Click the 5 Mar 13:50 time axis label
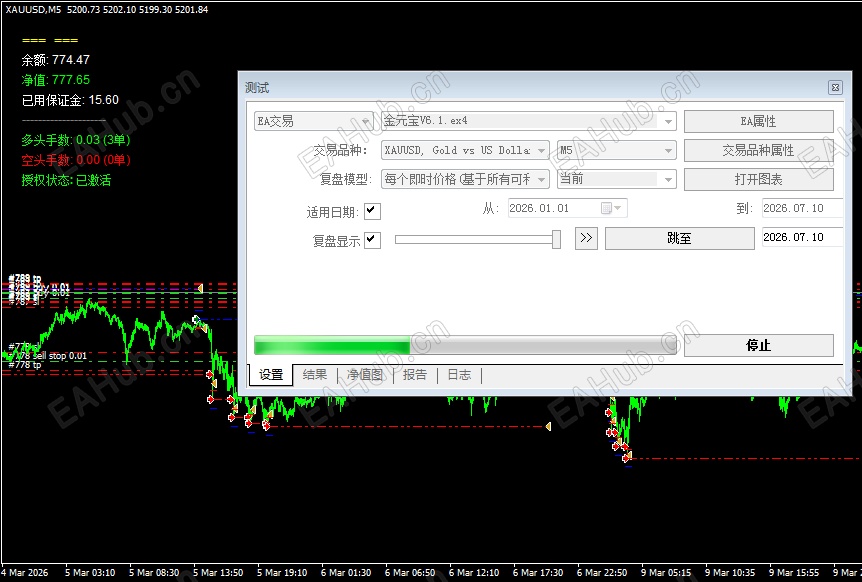The height and width of the screenshot is (582, 862). [x=218, y=573]
